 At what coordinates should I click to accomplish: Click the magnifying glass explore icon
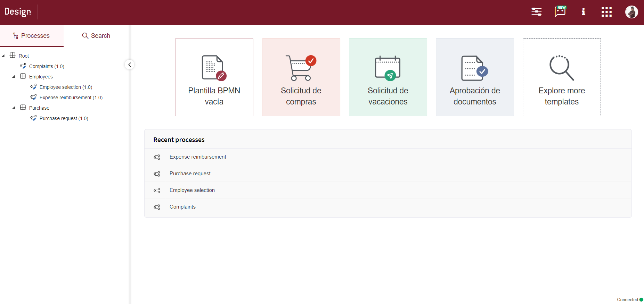[562, 68]
